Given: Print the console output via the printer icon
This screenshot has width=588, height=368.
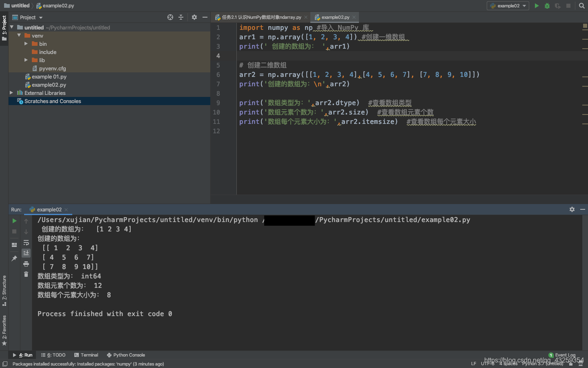Looking at the screenshot, I should (x=26, y=264).
